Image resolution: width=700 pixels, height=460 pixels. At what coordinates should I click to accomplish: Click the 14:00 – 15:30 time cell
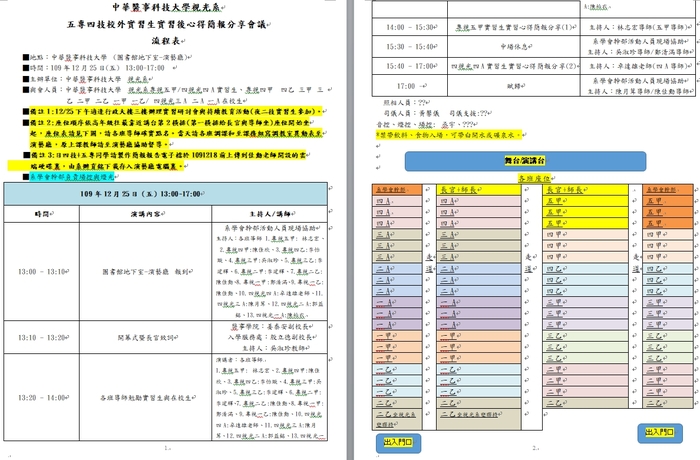coord(409,27)
